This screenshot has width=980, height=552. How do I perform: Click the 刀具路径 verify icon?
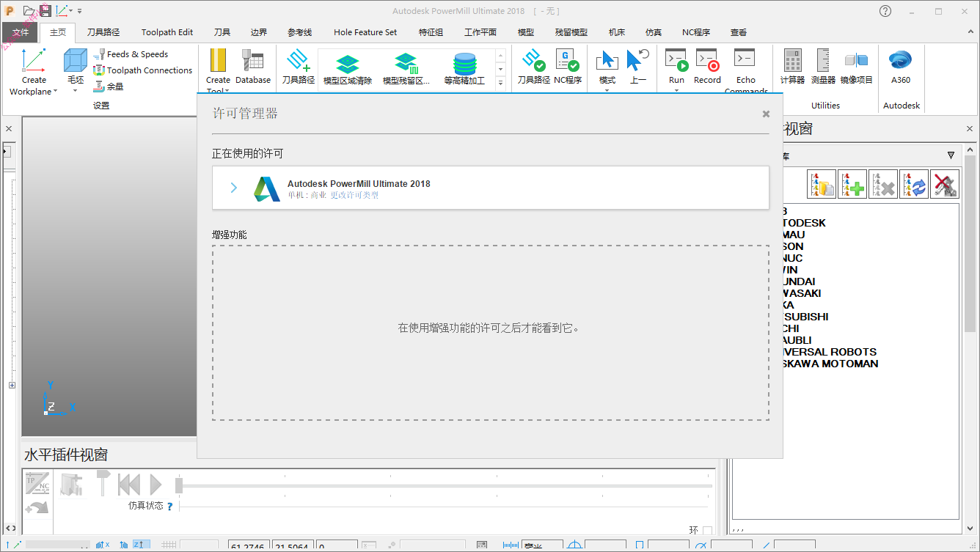(533, 62)
